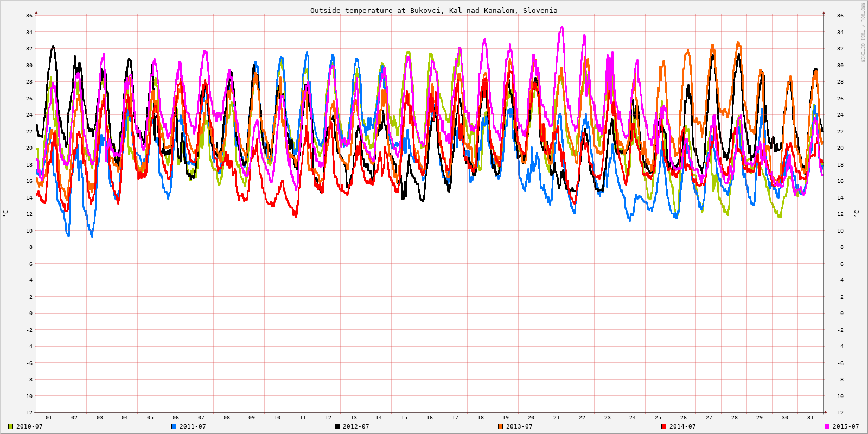Select the 2013-07 legend label
Image resolution: width=868 pixels, height=434 pixels.
click(519, 426)
